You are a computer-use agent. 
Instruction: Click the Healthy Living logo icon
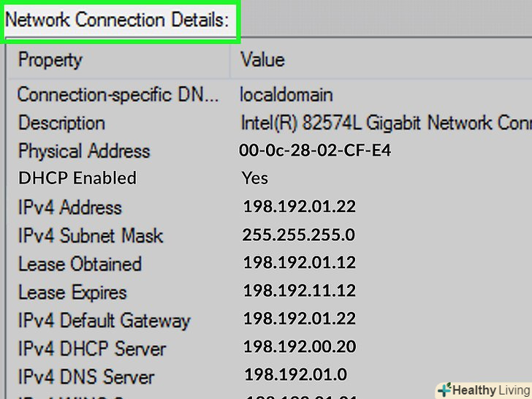click(444, 390)
